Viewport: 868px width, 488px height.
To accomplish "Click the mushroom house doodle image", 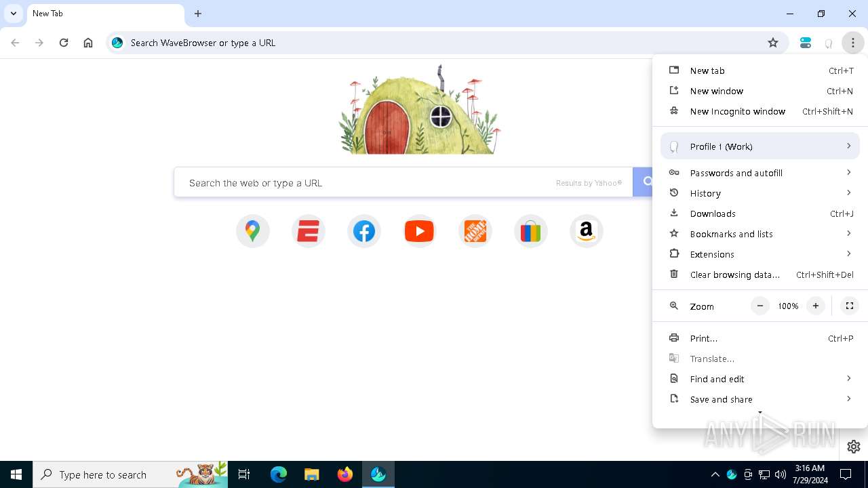I will tap(419, 110).
